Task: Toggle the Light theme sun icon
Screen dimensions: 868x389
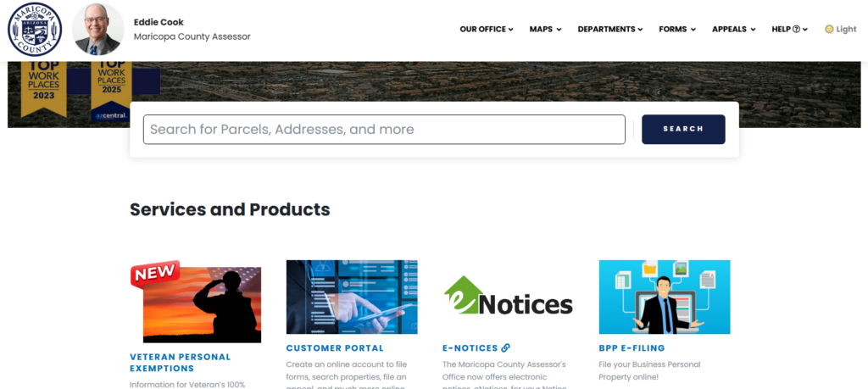Action: click(x=829, y=30)
